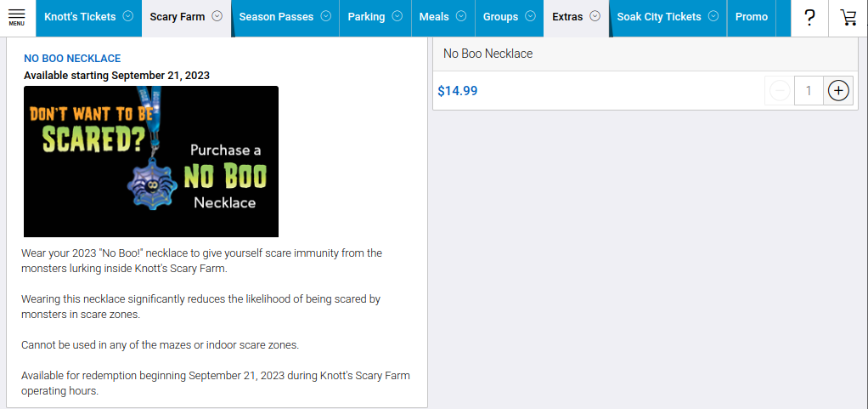Click the $14.99 price text
Screen dimensions: 868x409
click(458, 91)
